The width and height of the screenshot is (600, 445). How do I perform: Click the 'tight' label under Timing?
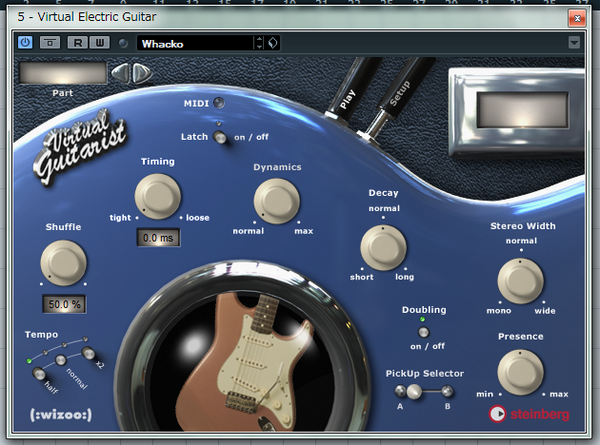pyautogui.click(x=120, y=218)
